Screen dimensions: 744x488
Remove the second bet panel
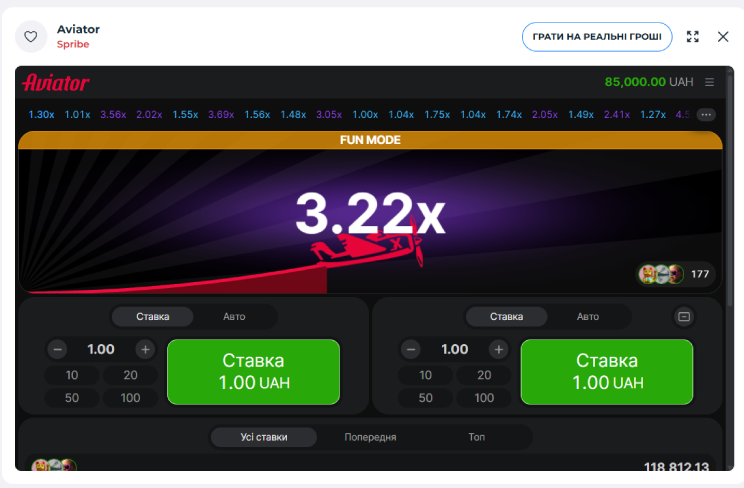[x=684, y=317]
